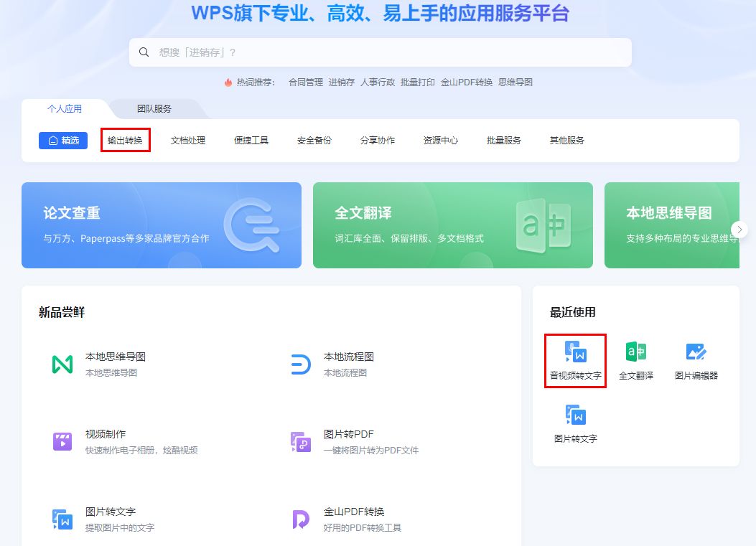This screenshot has width=756, height=546.
Task: Open 音视频转文字 in recently used
Action: [x=576, y=360]
